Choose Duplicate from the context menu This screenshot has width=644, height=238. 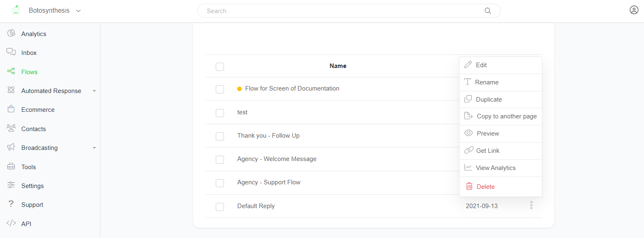click(489, 100)
